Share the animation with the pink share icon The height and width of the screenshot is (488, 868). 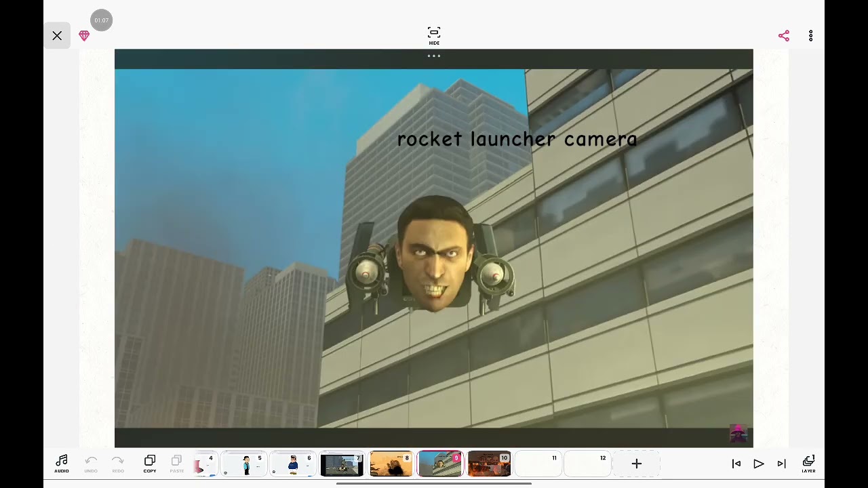pos(784,36)
